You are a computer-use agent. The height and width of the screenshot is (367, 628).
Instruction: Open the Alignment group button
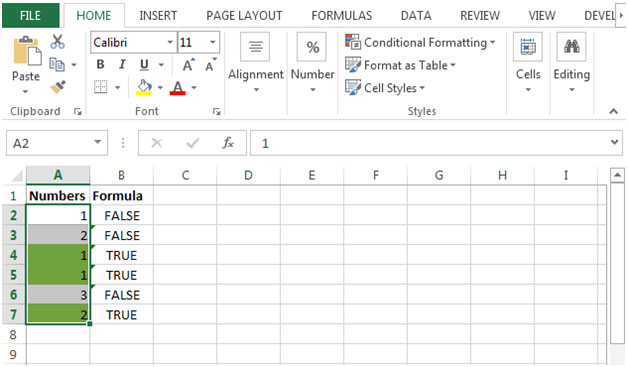[256, 63]
